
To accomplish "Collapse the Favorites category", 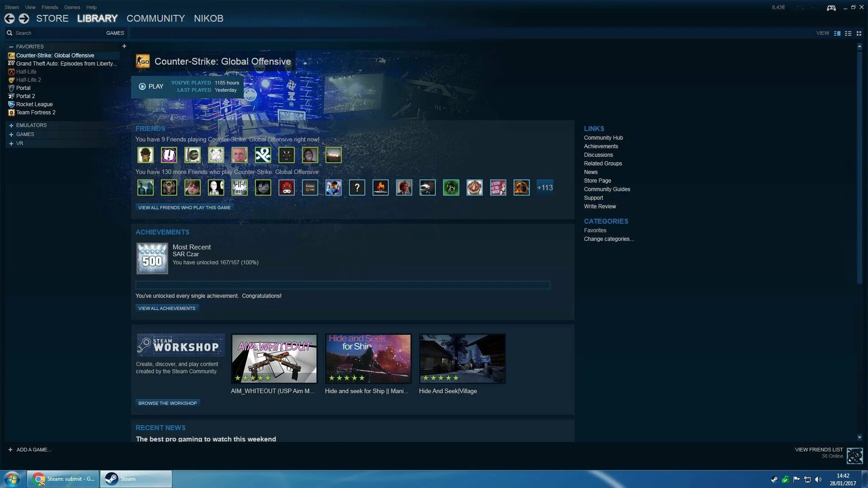I will coord(11,47).
